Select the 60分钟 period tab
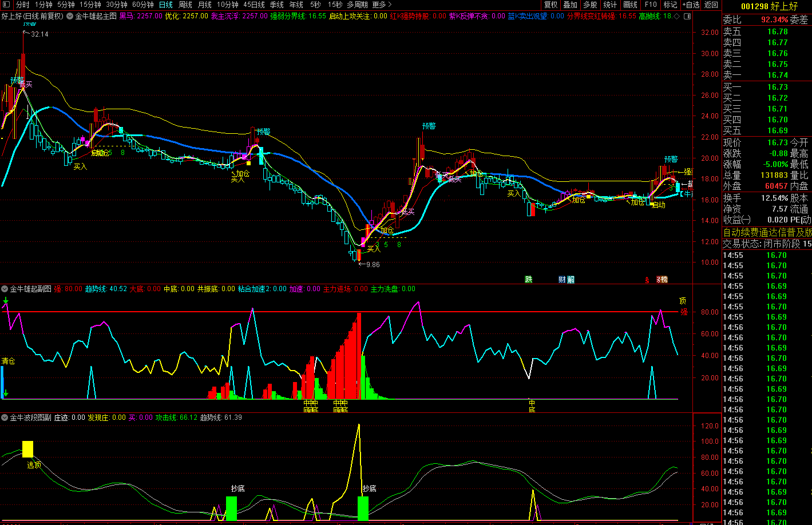The height and width of the screenshot is (525, 812). click(x=142, y=5)
